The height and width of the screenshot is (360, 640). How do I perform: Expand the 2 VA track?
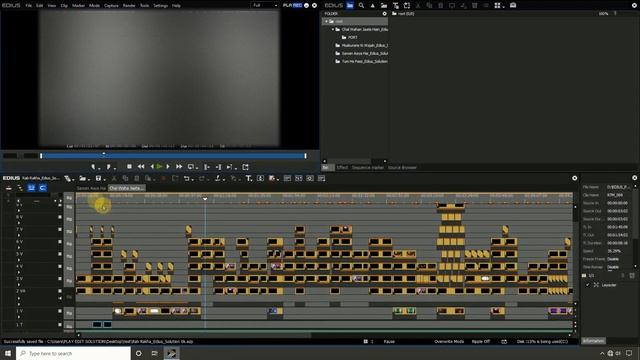[18, 298]
